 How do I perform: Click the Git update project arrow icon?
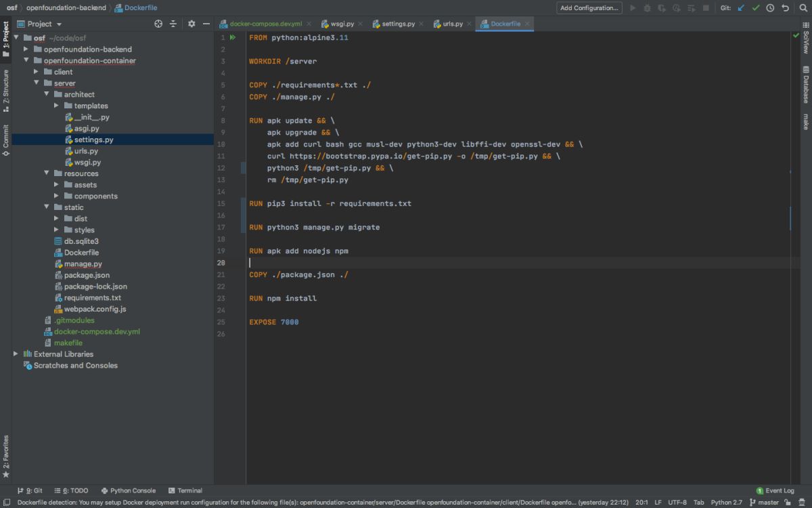(742, 8)
